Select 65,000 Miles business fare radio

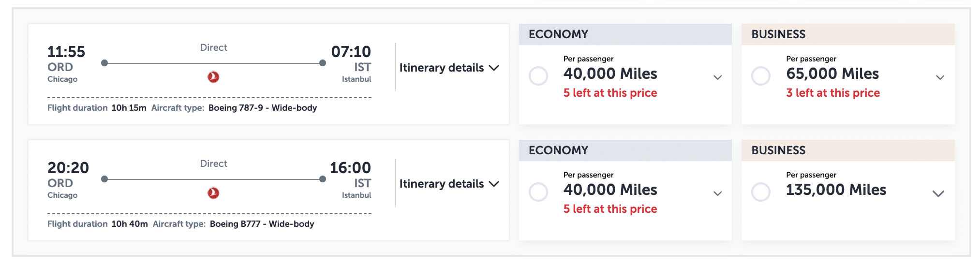761,76
